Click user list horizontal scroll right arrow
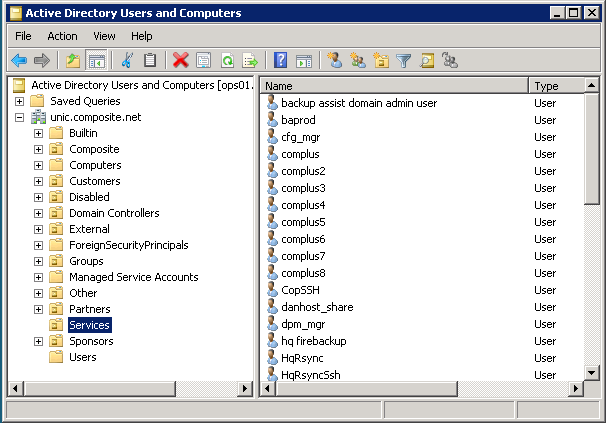Screen dimensions: 606x423 pyautogui.click(x=576, y=389)
